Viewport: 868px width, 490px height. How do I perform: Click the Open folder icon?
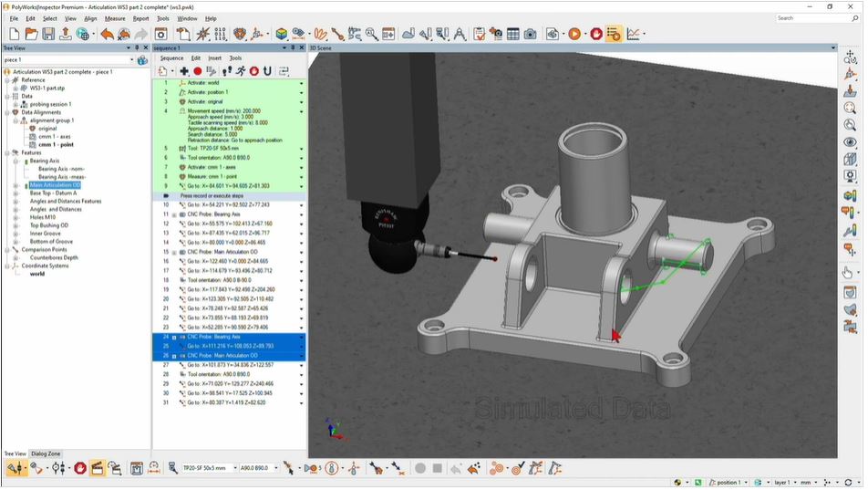tap(32, 34)
